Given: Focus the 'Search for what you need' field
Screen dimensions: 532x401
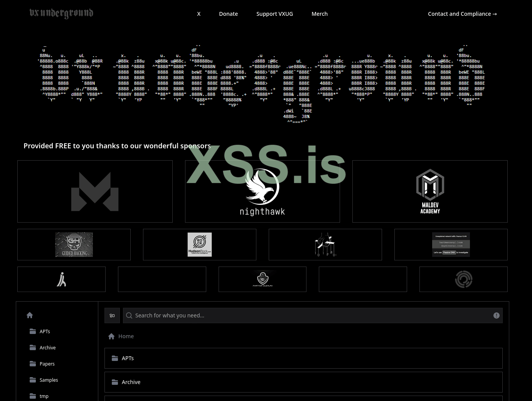Looking at the screenshot, I should [313, 315].
